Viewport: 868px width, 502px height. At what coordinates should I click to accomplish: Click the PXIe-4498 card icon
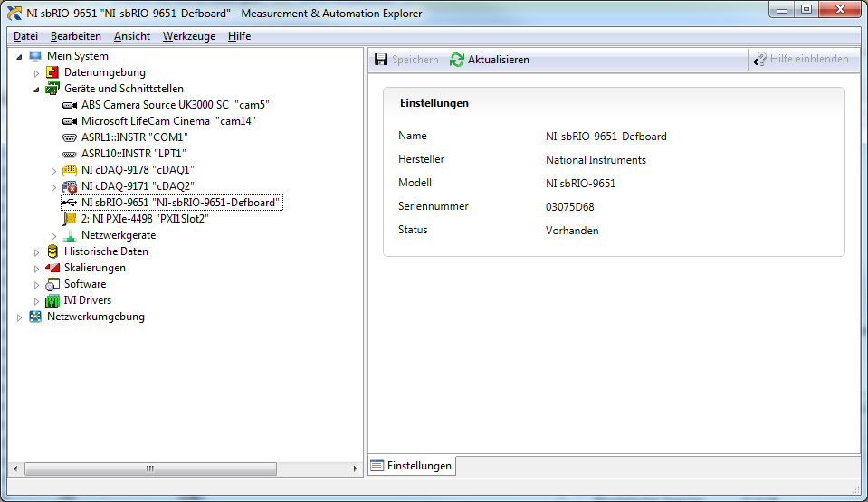pyautogui.click(x=69, y=219)
